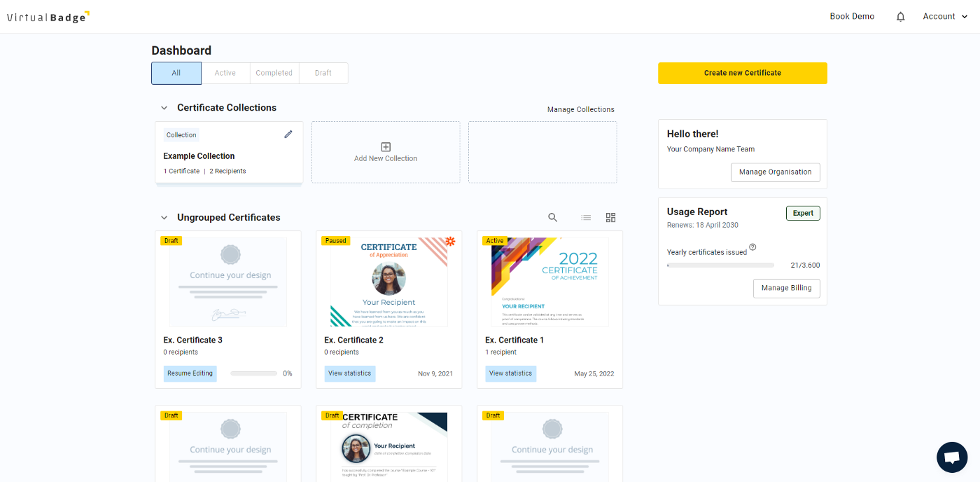Switch to the Completed filter tab
980x482 pixels.
pos(274,73)
